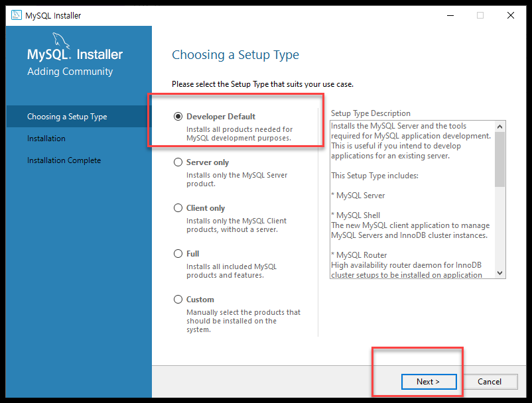Click 'Installs only the MySQL Server product.' text
The width and height of the screenshot is (532, 403).
237,180
